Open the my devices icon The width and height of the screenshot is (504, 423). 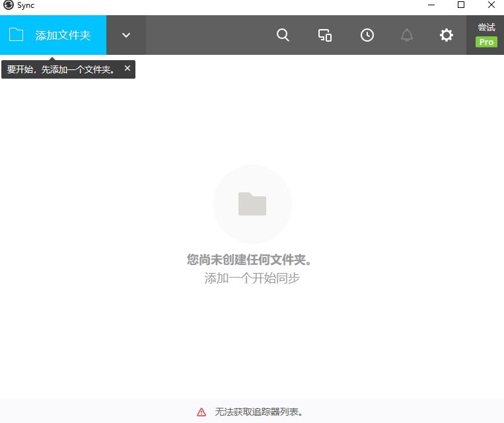click(325, 35)
